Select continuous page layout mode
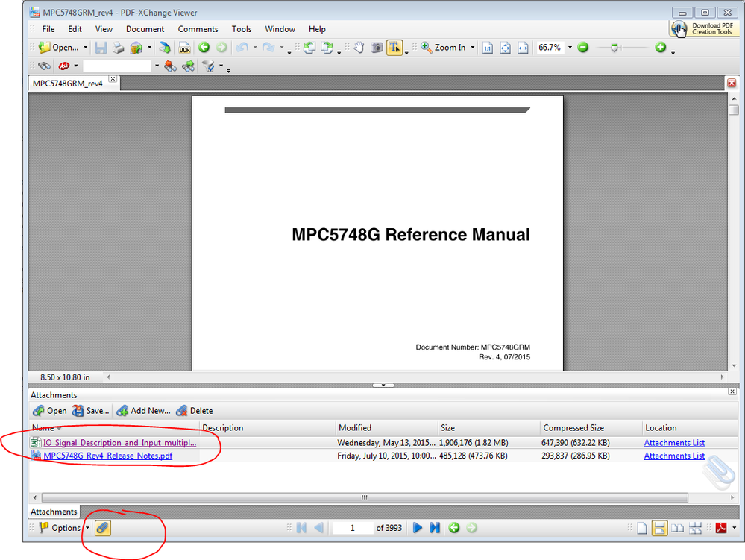 (x=659, y=528)
